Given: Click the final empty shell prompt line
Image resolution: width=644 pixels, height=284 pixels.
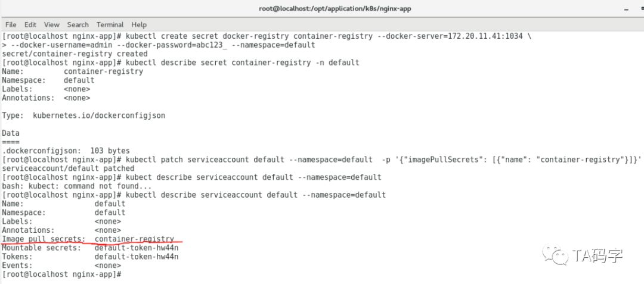Looking at the screenshot, I should [x=63, y=274].
